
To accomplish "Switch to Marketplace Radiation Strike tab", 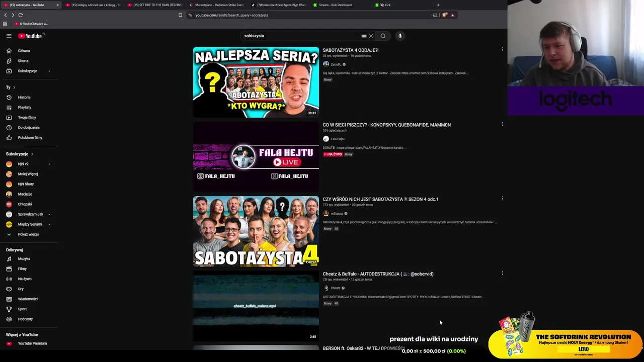I will (216, 5).
